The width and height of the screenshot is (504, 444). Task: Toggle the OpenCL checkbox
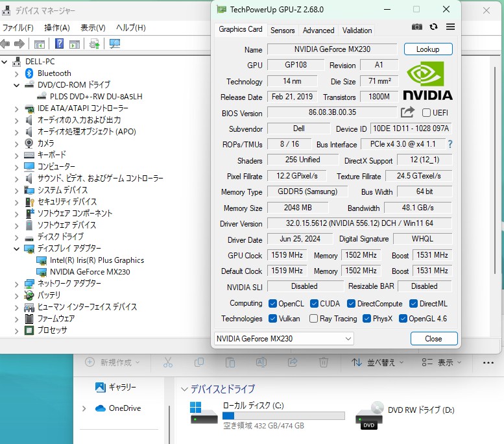pos(272,303)
